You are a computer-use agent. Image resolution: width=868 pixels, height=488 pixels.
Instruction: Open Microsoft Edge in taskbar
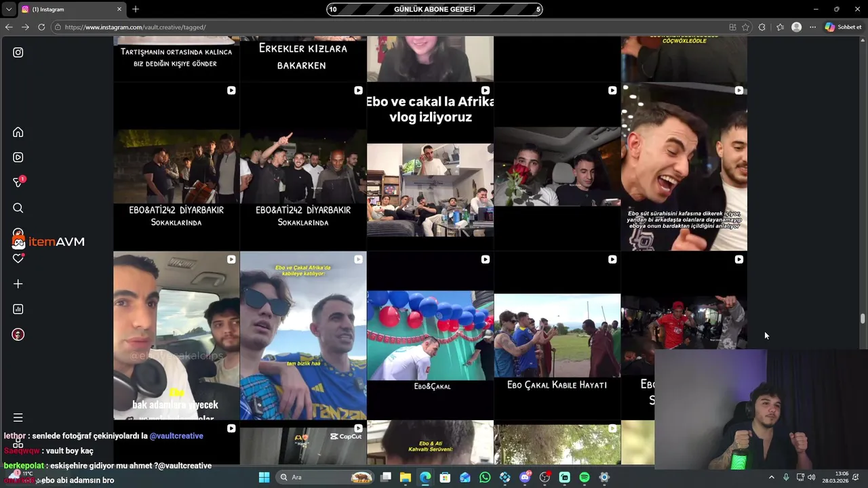pos(425,477)
